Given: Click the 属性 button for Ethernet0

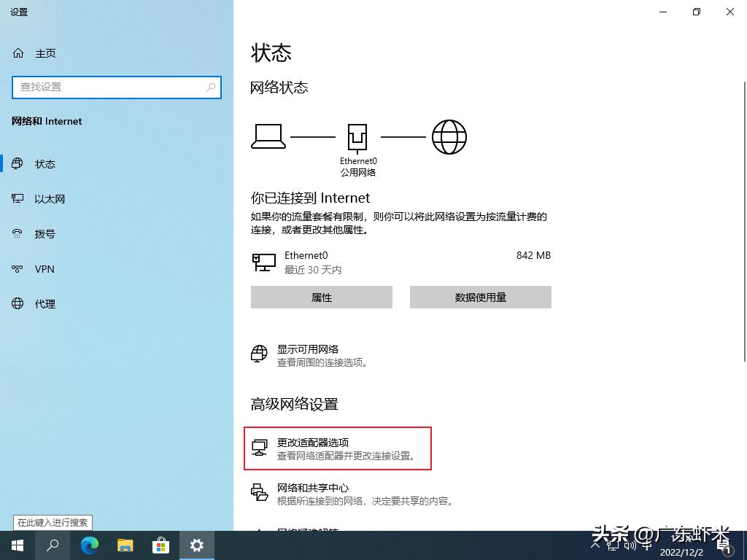Looking at the screenshot, I should tap(321, 297).
